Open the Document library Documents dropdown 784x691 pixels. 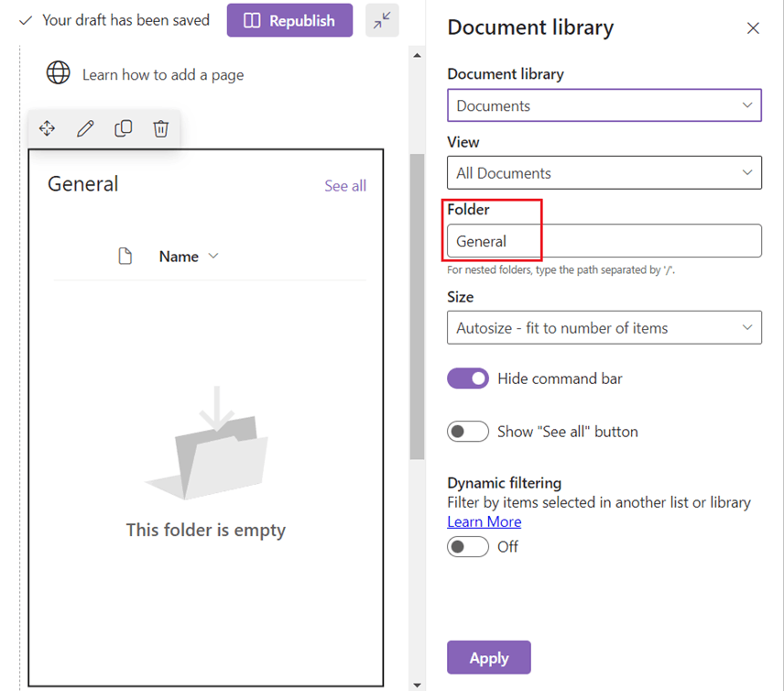click(604, 105)
